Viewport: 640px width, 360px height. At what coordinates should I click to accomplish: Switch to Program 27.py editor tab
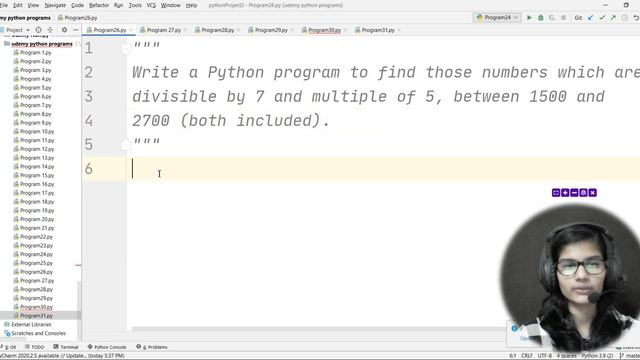click(x=163, y=30)
